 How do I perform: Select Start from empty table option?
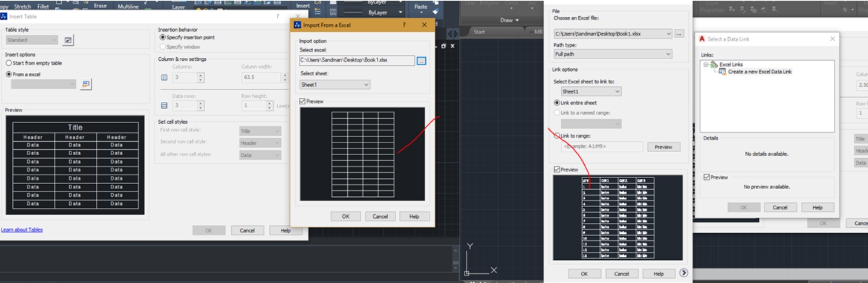coord(9,63)
